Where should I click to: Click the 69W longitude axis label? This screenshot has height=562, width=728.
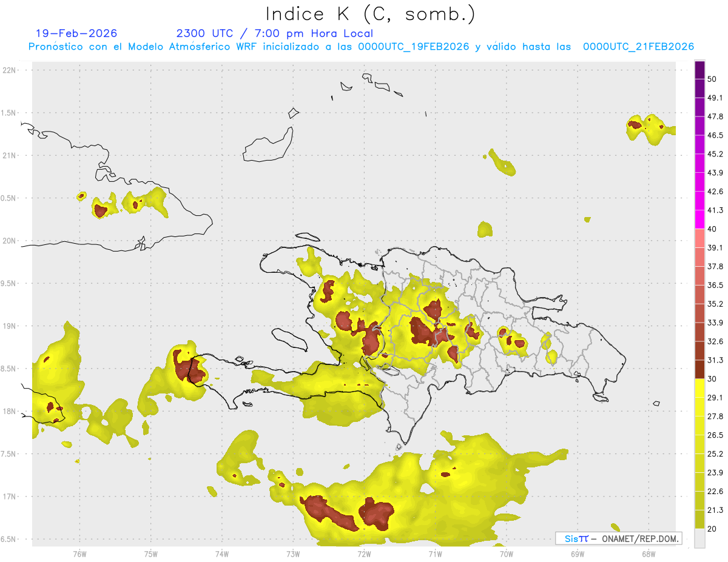[578, 554]
